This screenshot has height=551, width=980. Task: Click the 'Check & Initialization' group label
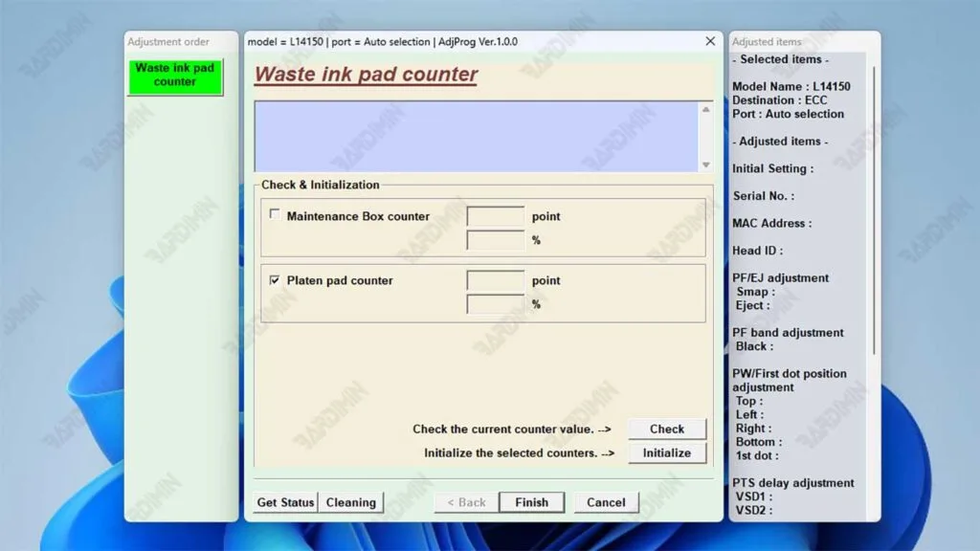(320, 185)
